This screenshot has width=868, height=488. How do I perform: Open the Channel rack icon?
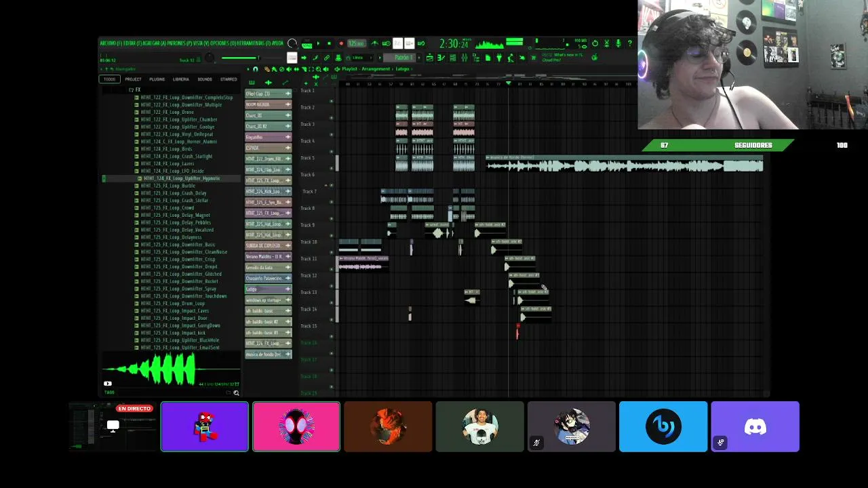(x=453, y=58)
